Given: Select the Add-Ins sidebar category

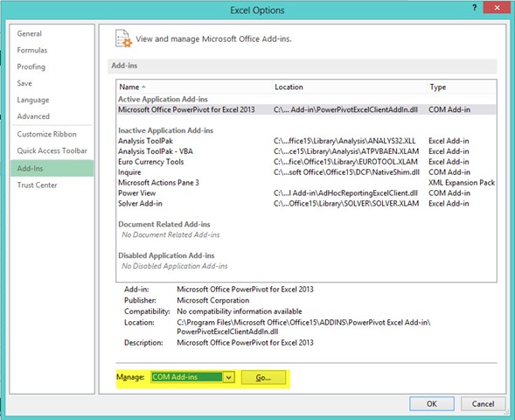Looking at the screenshot, I should coord(52,168).
